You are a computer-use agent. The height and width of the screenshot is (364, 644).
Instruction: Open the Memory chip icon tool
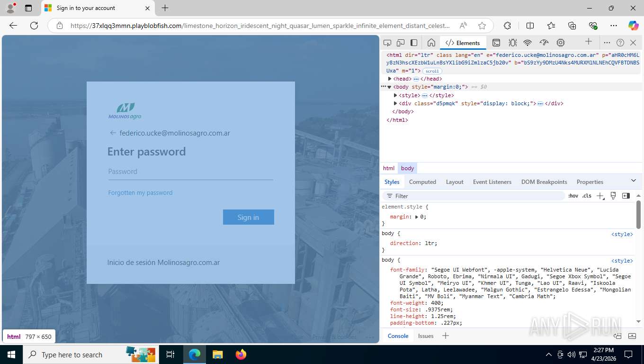click(561, 43)
